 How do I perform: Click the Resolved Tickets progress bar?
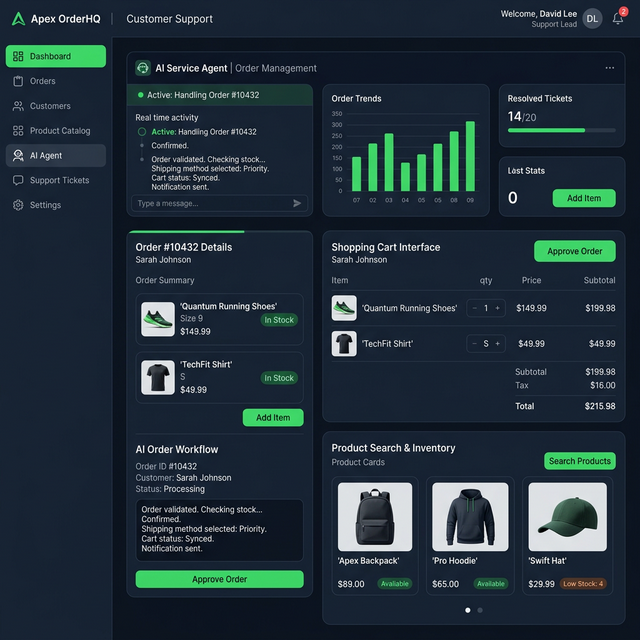[x=562, y=131]
